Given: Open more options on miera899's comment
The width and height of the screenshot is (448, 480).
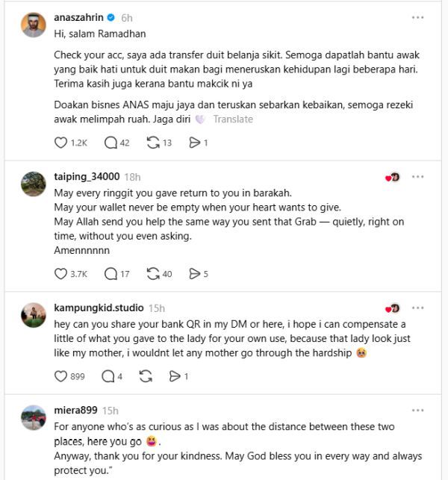Looking at the screenshot, I should coord(417,410).
